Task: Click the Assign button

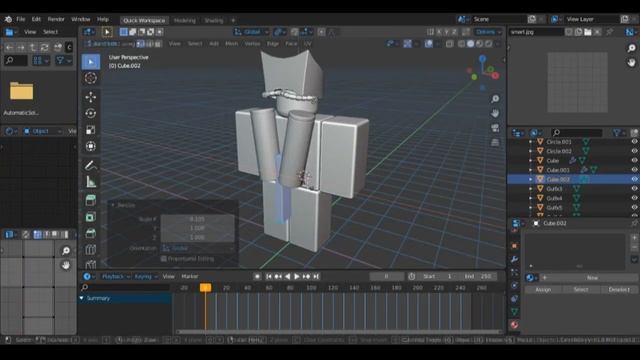Action: [x=543, y=289]
